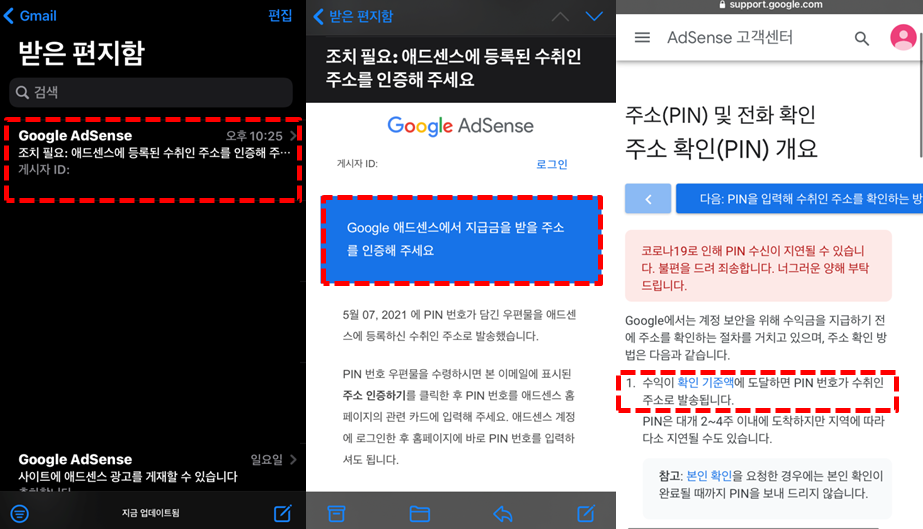Tap the 지금 업데이트됨 status text
Viewport: 923px width, 529px height.
point(151,513)
